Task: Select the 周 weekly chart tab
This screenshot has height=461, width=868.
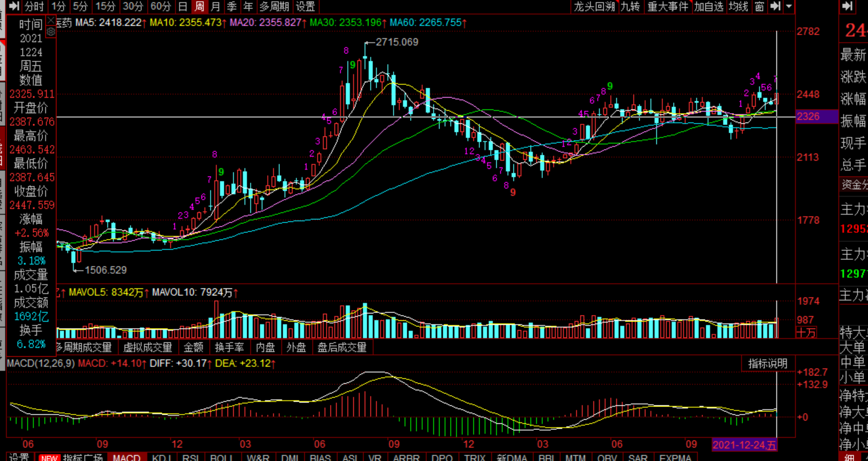Action: 199,7
